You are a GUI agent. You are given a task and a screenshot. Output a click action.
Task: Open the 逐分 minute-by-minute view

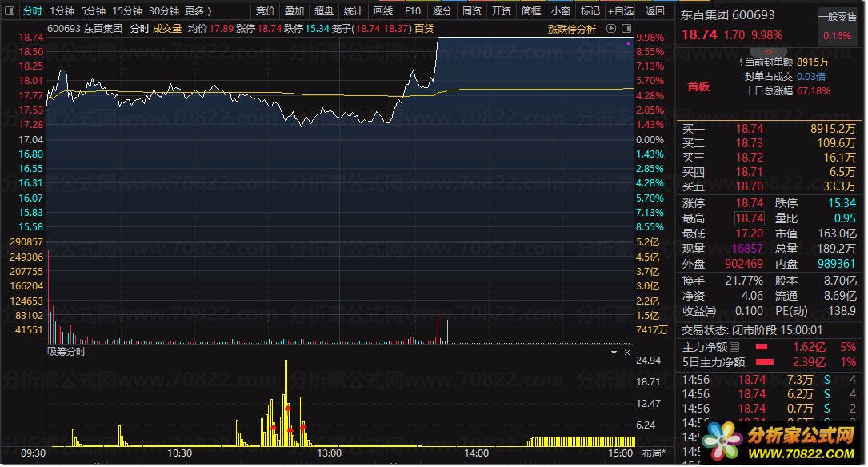[x=442, y=11]
